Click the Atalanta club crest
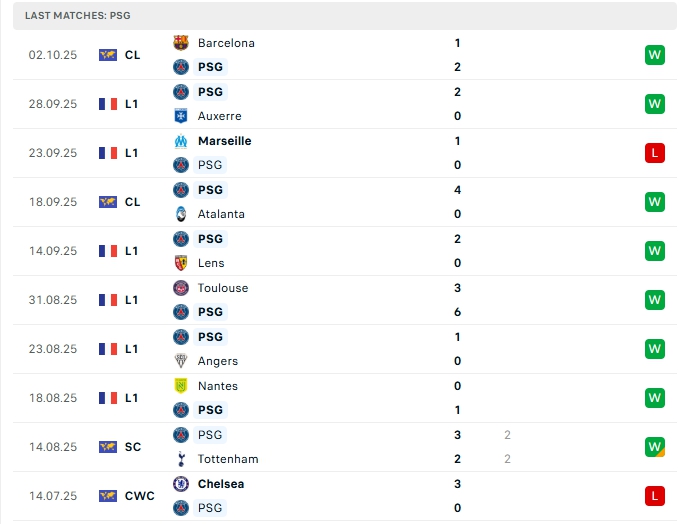681x524 pixels. [181, 214]
